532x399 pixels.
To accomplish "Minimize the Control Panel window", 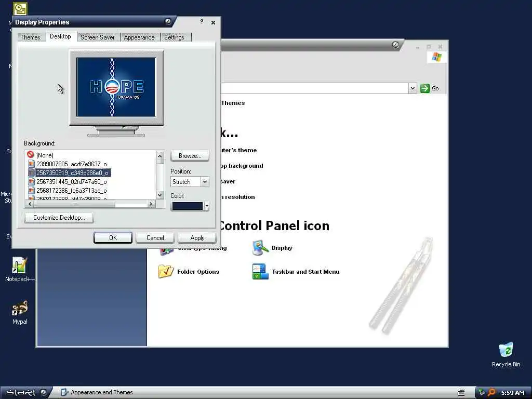I will [x=417, y=47].
